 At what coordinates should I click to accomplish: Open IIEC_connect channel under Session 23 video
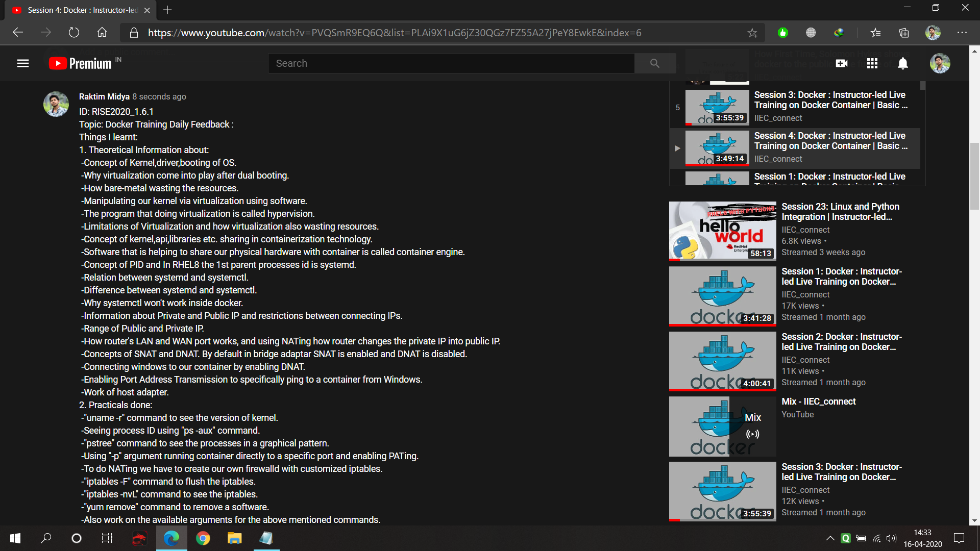pyautogui.click(x=805, y=230)
